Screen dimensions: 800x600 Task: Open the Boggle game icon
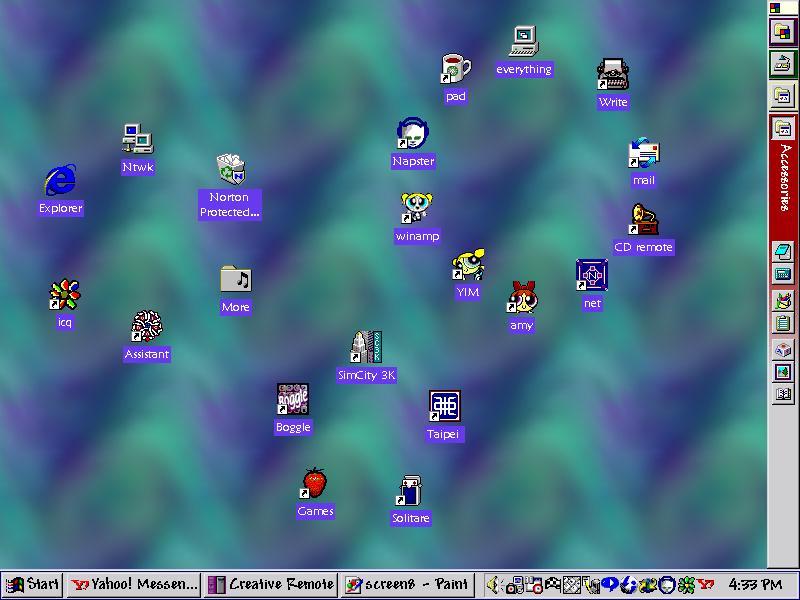point(293,399)
